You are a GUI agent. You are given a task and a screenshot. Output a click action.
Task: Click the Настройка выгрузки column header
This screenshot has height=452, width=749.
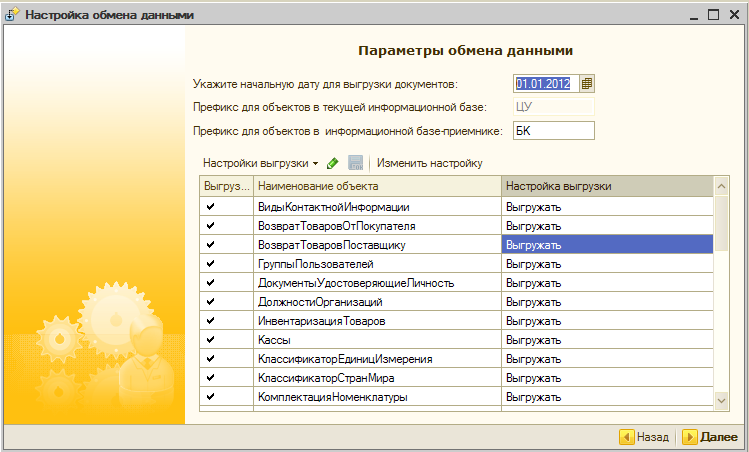point(605,187)
